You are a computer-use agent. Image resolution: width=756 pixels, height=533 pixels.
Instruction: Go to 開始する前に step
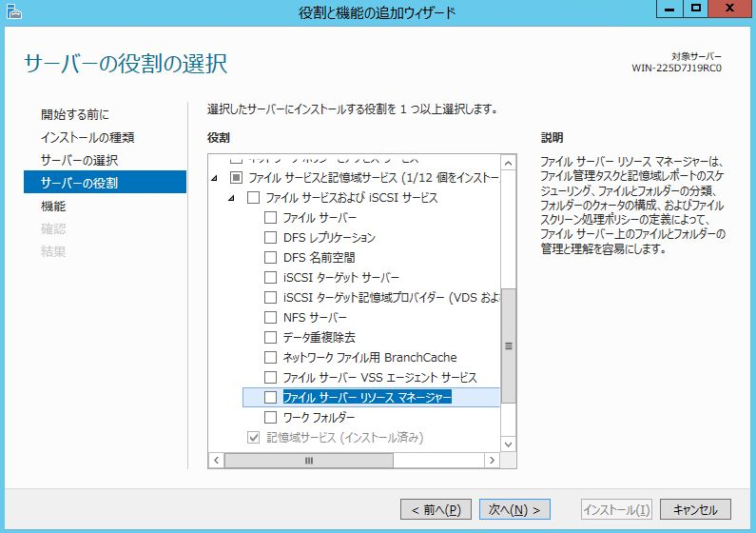click(74, 114)
